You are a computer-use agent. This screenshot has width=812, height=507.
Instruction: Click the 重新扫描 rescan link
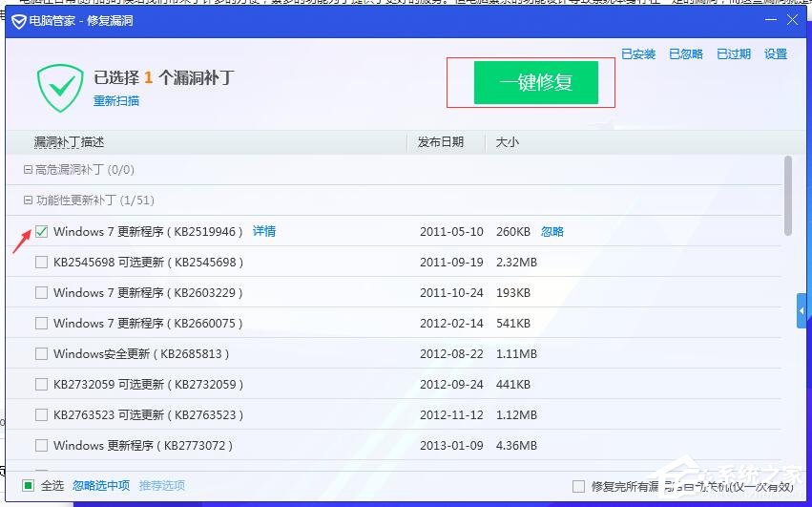(116, 100)
